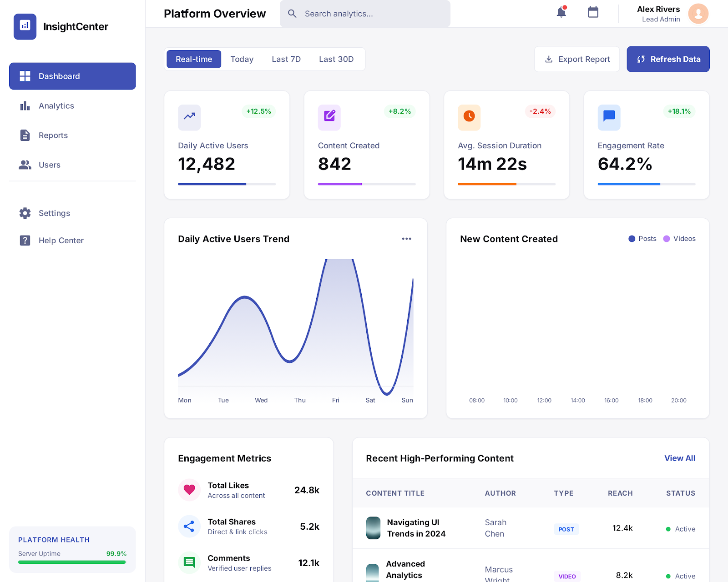
Task: Click the Help Center question mark icon
Action: [x=25, y=240]
